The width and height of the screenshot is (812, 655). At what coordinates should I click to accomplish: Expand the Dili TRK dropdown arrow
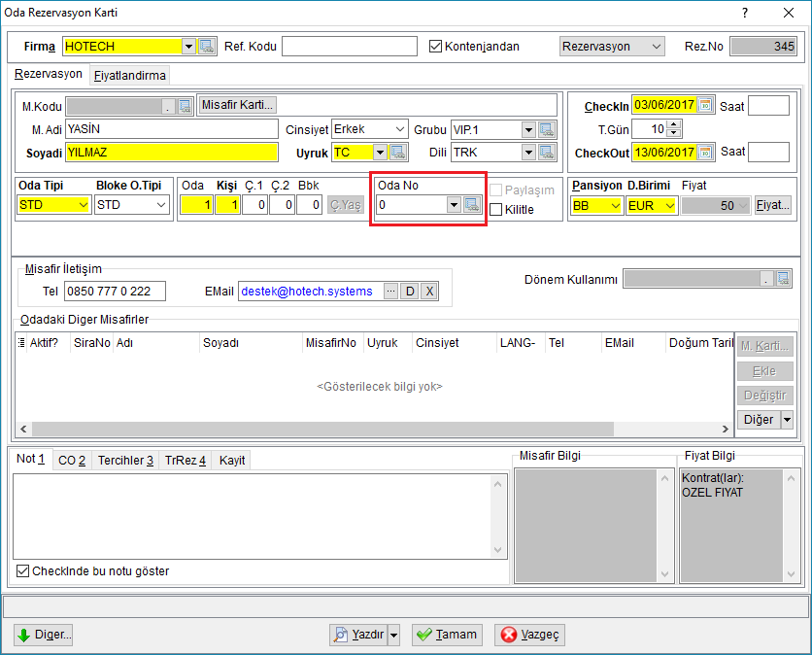click(528, 153)
